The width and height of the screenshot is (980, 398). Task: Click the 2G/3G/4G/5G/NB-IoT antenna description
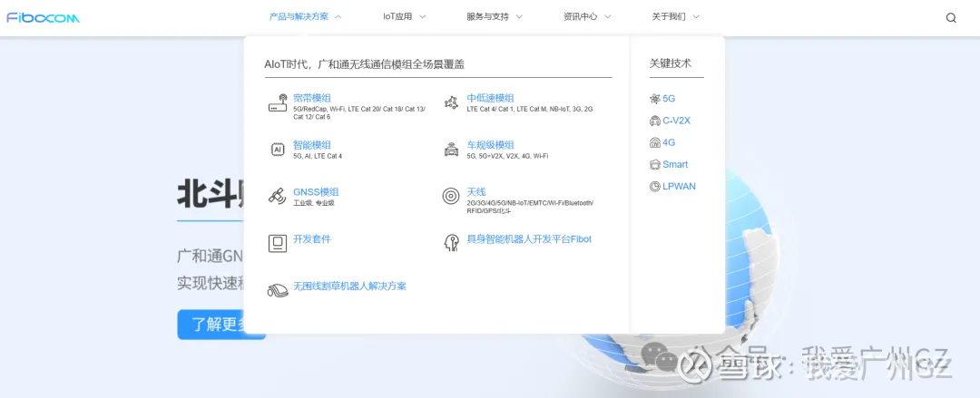530,207
